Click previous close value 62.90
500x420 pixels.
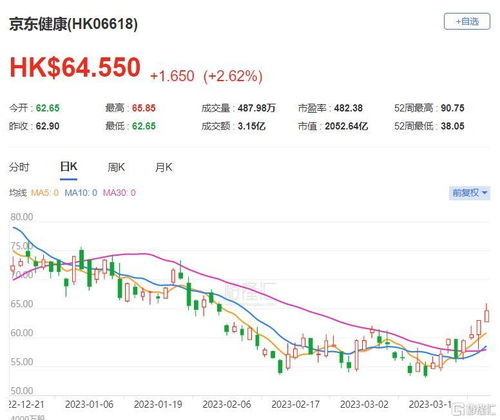[48, 126]
